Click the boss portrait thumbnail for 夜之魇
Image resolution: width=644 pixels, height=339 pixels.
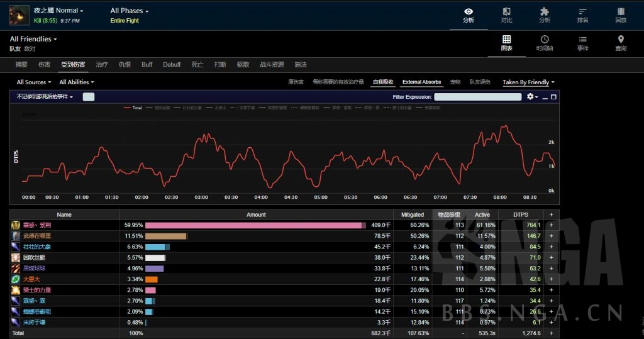click(x=19, y=15)
